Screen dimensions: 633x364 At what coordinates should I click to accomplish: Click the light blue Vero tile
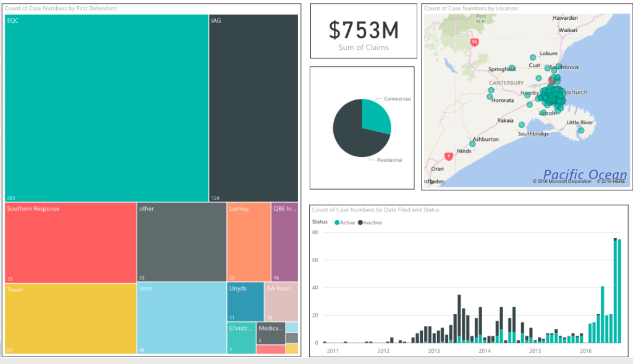(181, 318)
